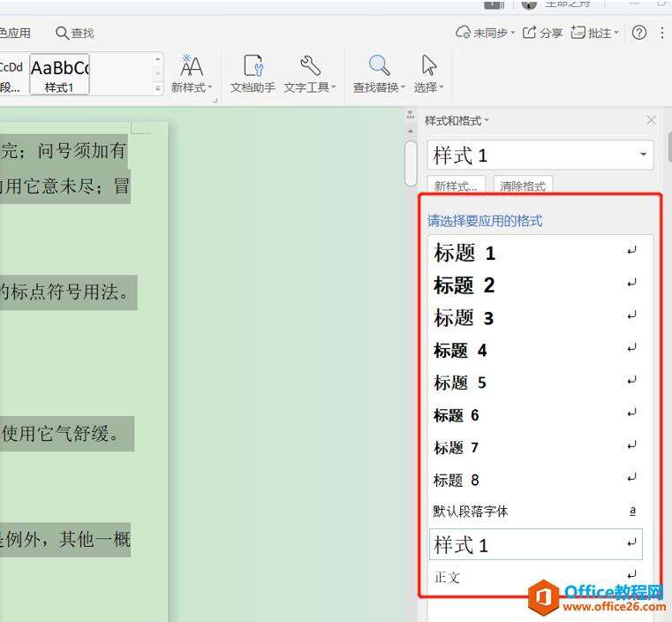Click the 分享 share icon
Viewport: 672px width, 622px height.
pyautogui.click(x=530, y=33)
